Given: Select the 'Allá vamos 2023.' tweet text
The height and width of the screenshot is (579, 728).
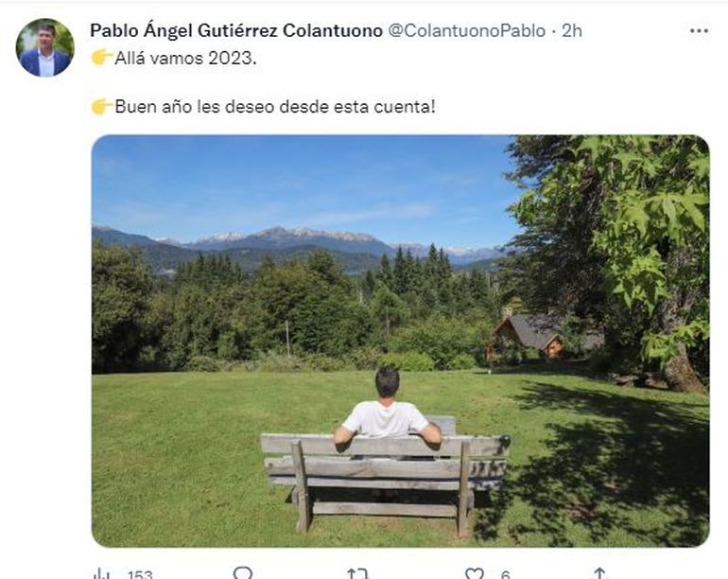Looking at the screenshot, I should click(x=185, y=58).
